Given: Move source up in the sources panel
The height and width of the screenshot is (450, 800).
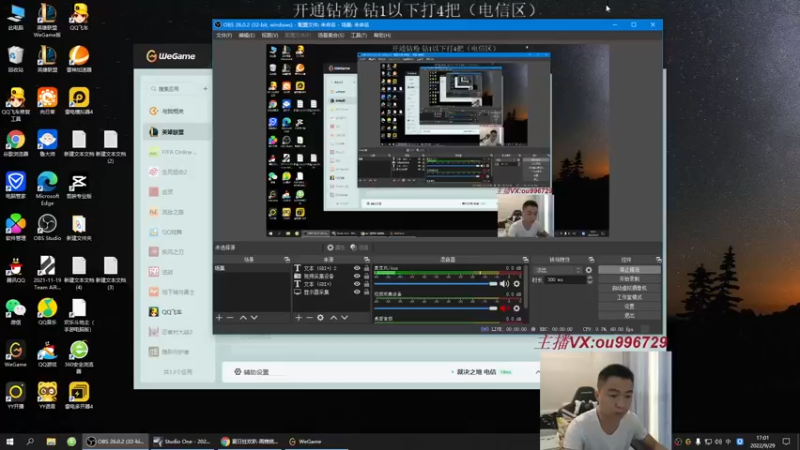Looking at the screenshot, I should pos(334,317).
